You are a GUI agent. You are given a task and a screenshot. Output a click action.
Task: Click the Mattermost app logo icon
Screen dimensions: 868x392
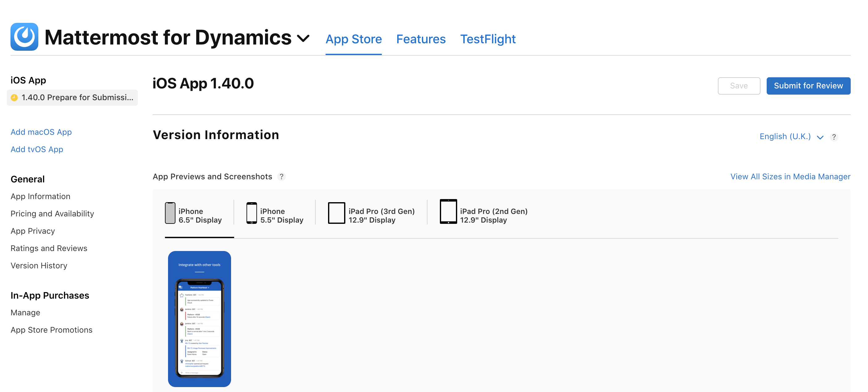point(24,37)
